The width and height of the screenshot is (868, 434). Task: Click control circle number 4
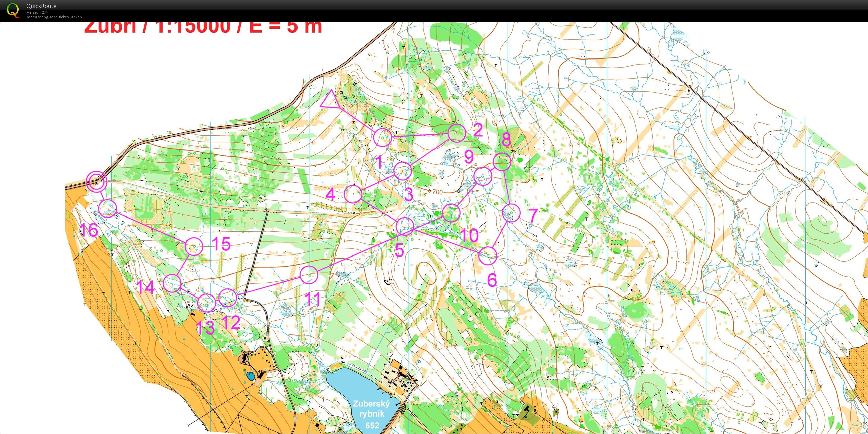(x=353, y=194)
